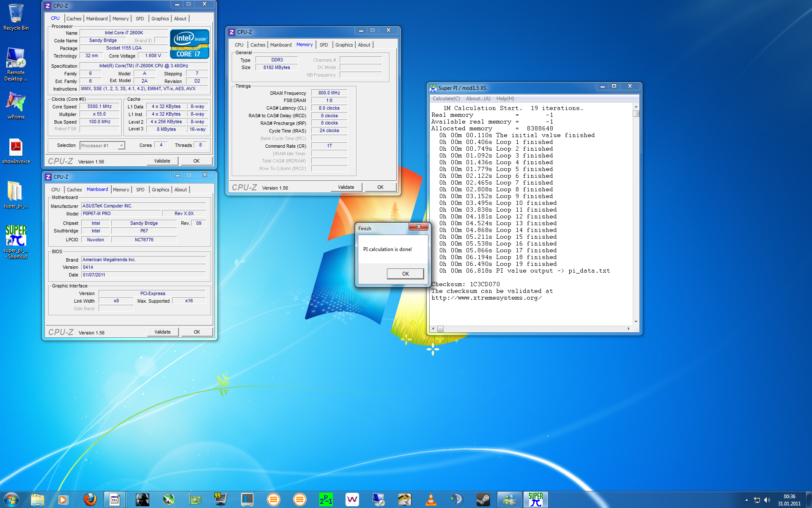Click the first orange round taskbar icon

click(x=273, y=500)
